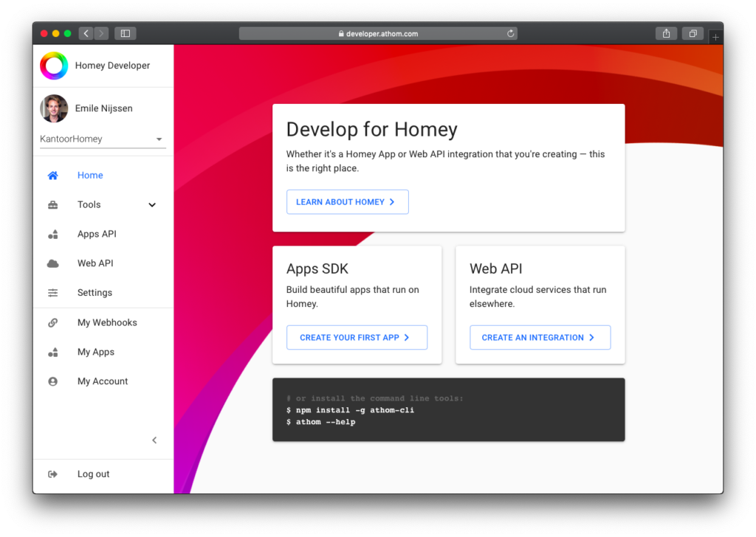Image resolution: width=756 pixels, height=537 pixels.
Task: Click the Create Your First App button
Action: pyautogui.click(x=357, y=337)
